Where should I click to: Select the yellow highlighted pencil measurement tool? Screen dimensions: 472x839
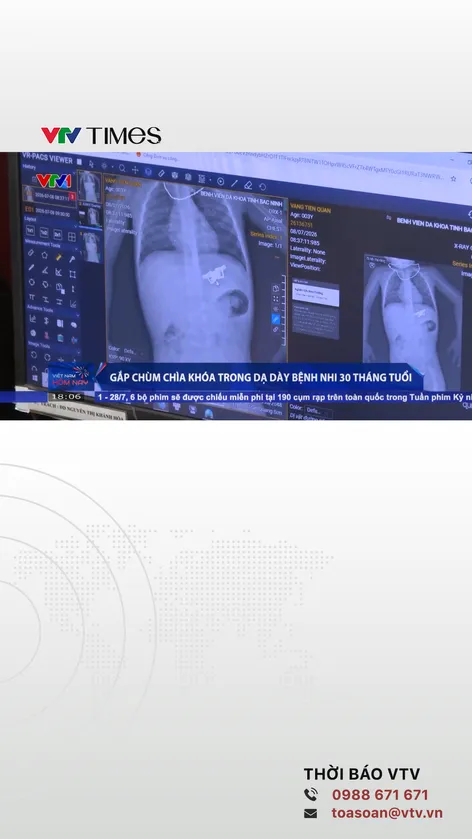point(58,257)
